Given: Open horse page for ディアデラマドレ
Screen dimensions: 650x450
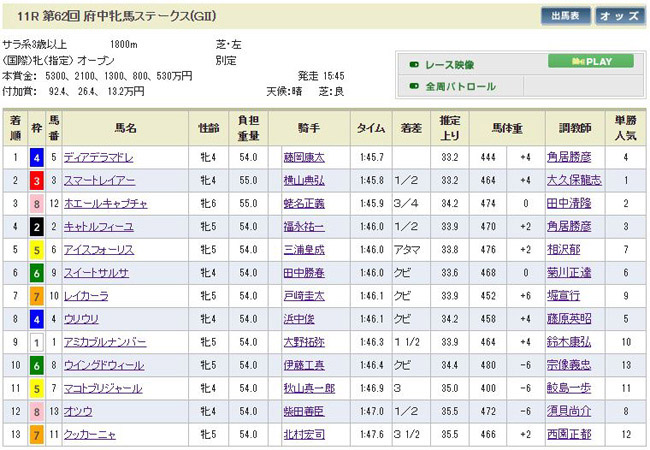Looking at the screenshot, I should pyautogui.click(x=97, y=158).
